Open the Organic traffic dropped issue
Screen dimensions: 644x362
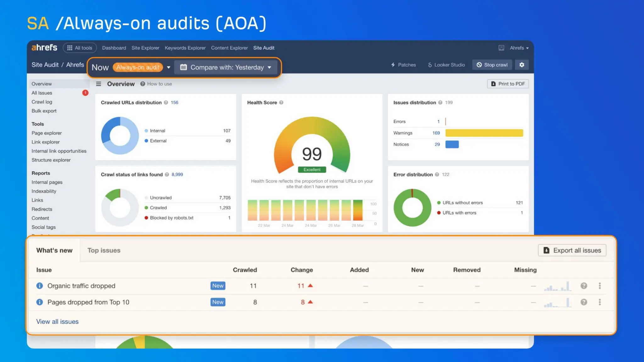click(x=81, y=286)
